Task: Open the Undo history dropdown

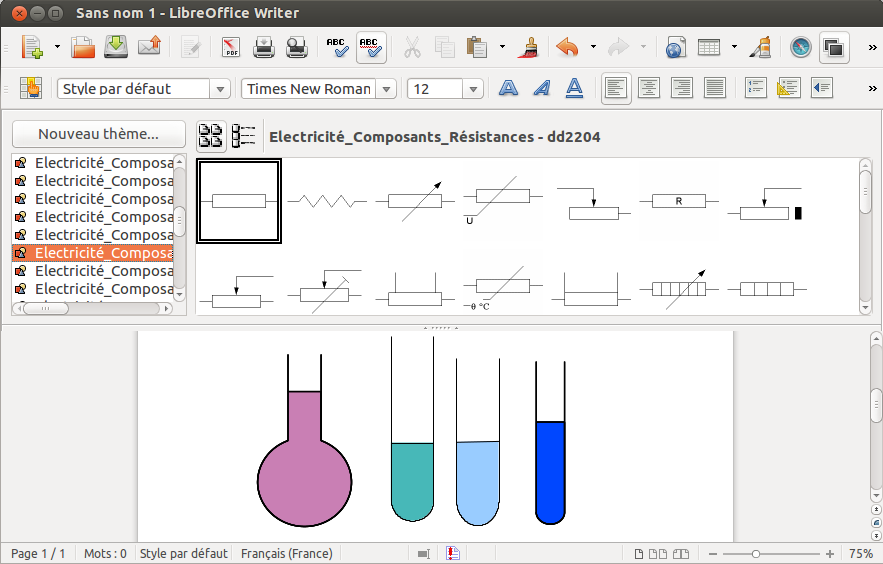Action: click(x=593, y=47)
